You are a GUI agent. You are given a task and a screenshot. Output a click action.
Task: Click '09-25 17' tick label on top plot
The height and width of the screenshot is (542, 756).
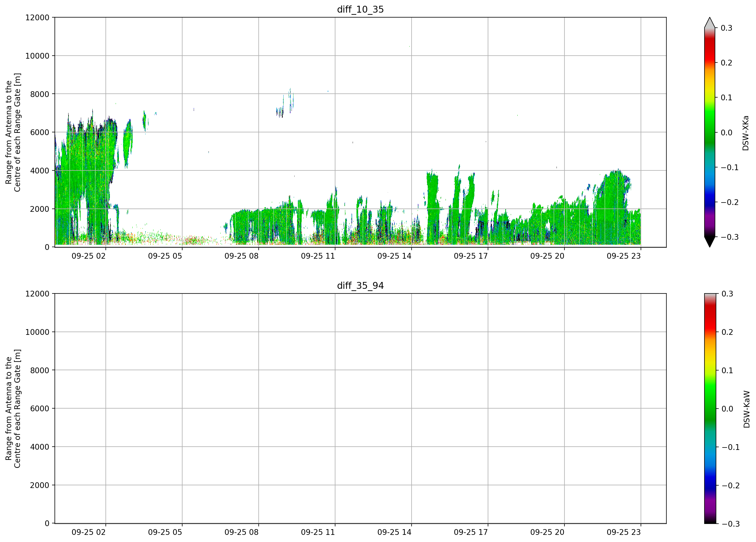471,256
